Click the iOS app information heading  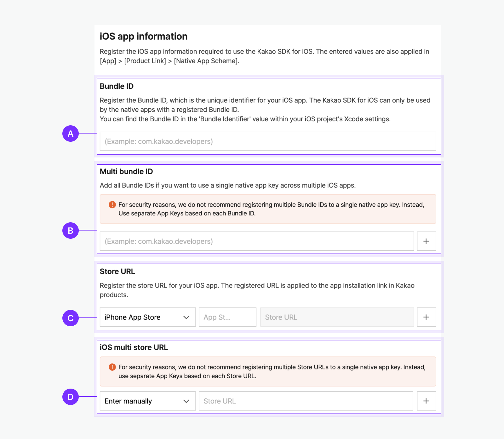[x=144, y=37]
